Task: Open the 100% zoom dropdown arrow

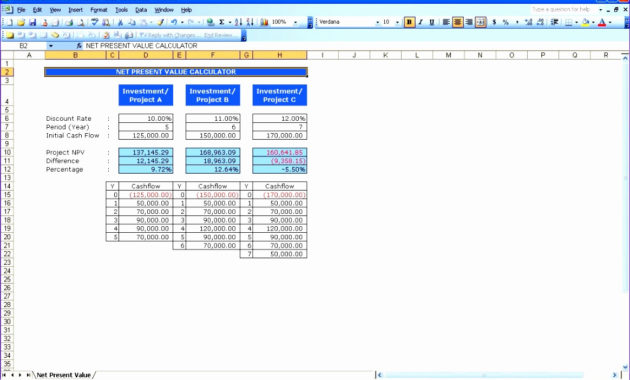Action: (295, 22)
